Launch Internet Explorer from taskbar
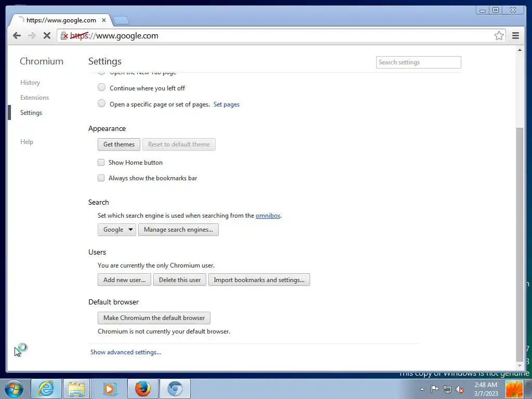The width and height of the screenshot is (532, 399). [x=46, y=389]
